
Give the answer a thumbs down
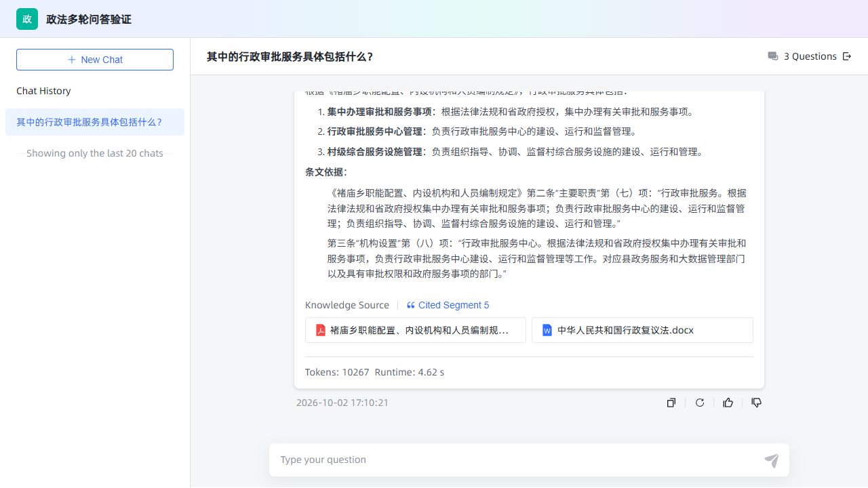click(757, 403)
